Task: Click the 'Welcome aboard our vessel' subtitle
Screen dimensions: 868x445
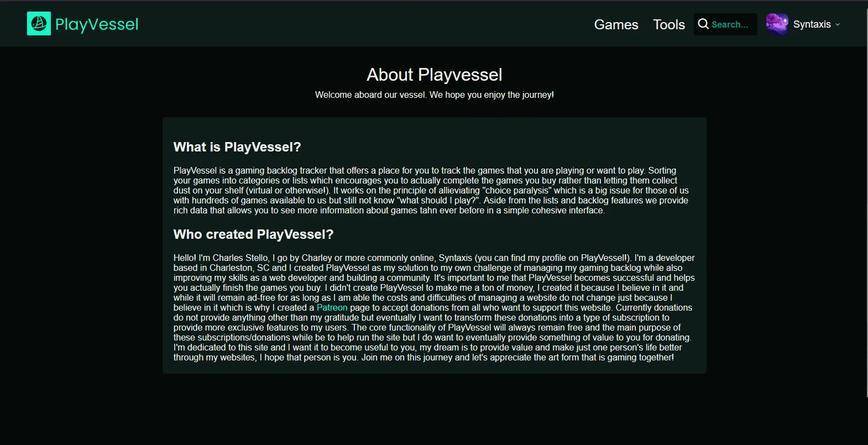Action: pyautogui.click(x=435, y=95)
